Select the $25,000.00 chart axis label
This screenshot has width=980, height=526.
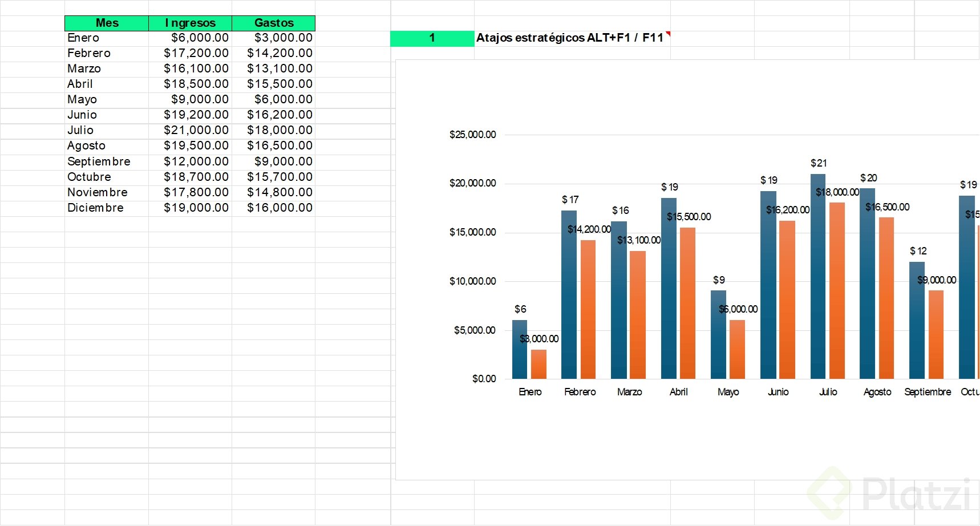(473, 135)
